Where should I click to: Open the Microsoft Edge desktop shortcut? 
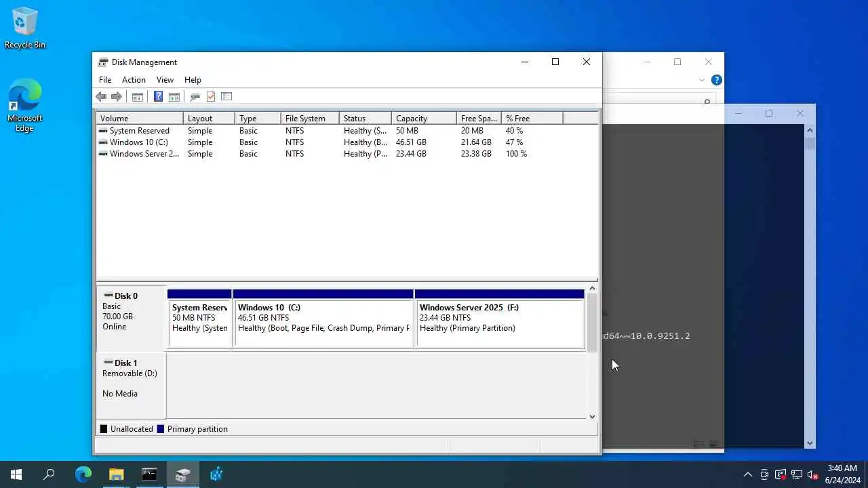click(x=24, y=105)
